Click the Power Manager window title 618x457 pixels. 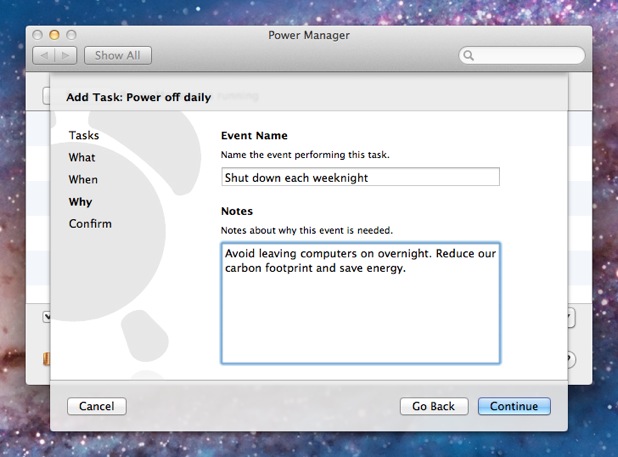(309, 35)
